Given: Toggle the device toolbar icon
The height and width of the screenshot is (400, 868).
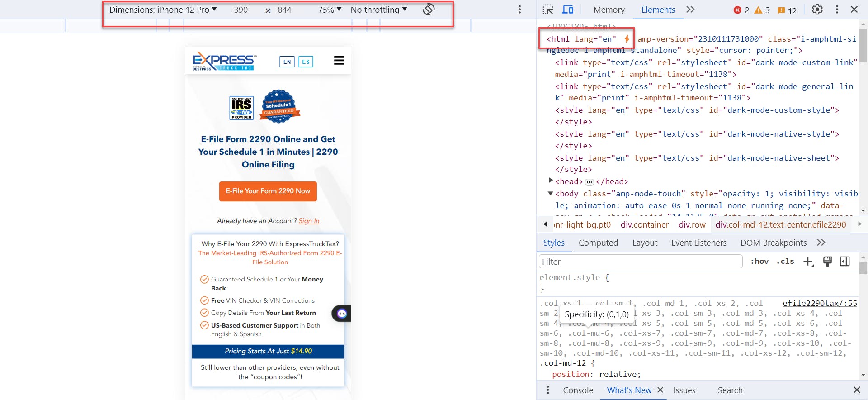Looking at the screenshot, I should tap(568, 10).
